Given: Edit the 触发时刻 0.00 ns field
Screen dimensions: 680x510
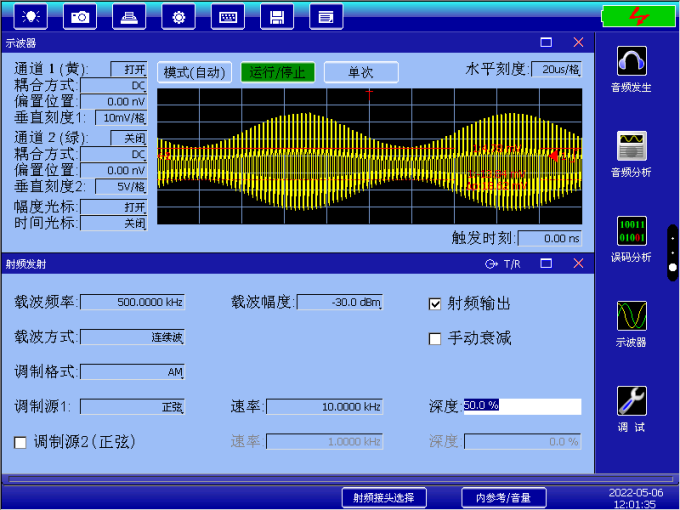Looking at the screenshot, I should [x=550, y=238].
